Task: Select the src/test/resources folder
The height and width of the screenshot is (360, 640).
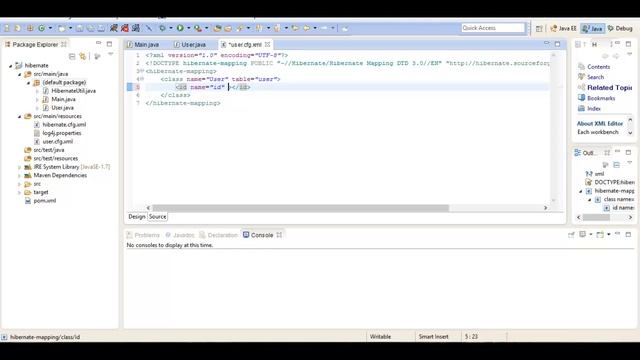Action: (56, 158)
